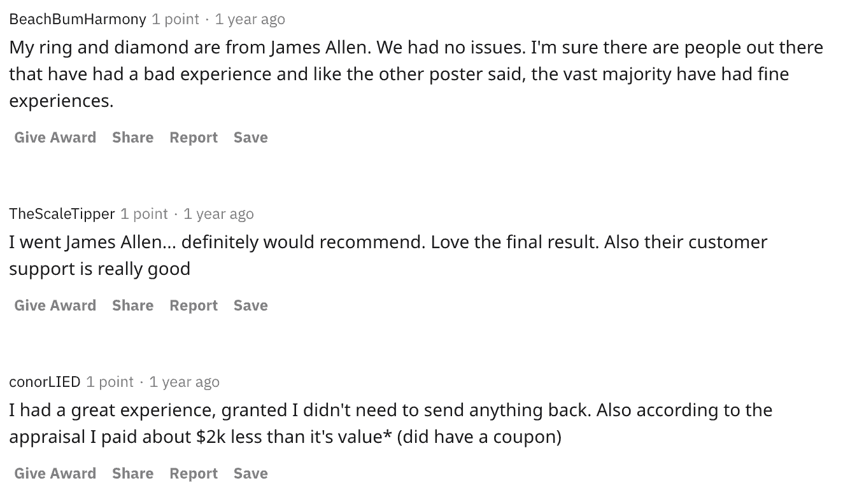The height and width of the screenshot is (504, 857).
Task: Save BeachBumHarmony's comment
Action: pyautogui.click(x=250, y=137)
